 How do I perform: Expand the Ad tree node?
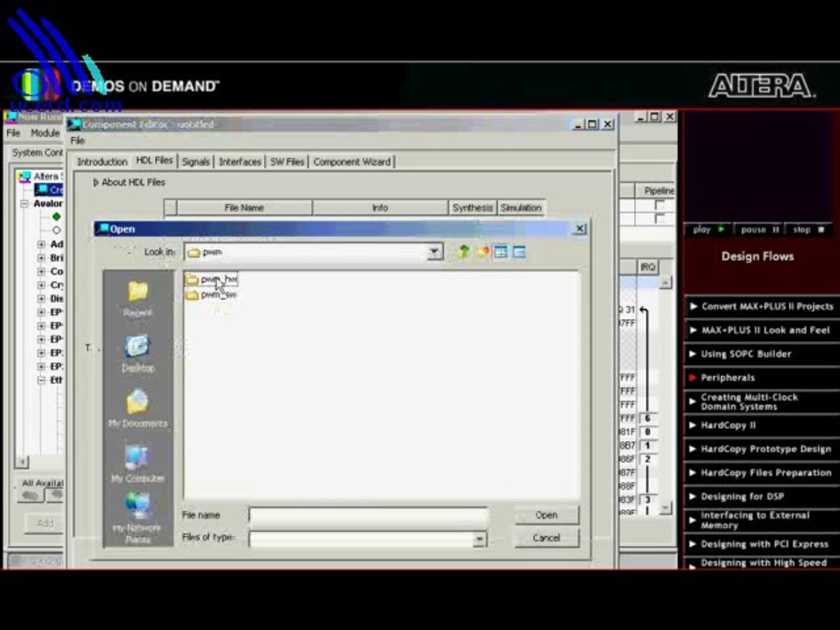pos(41,244)
